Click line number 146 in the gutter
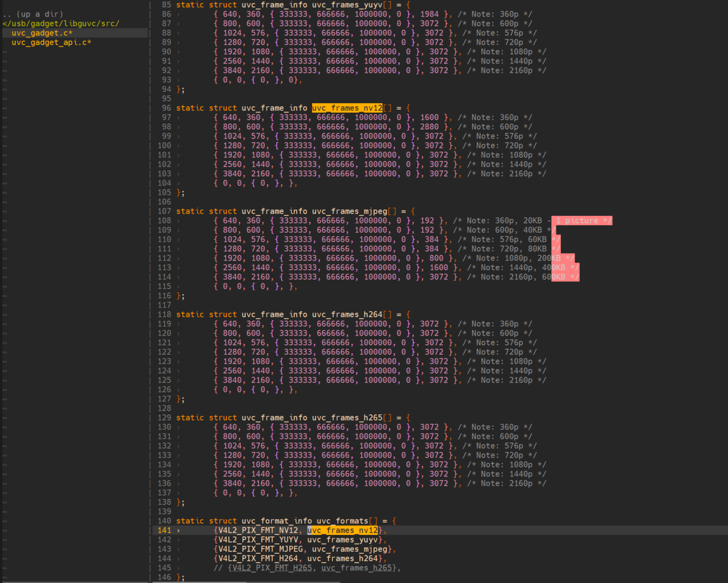 click(164, 577)
